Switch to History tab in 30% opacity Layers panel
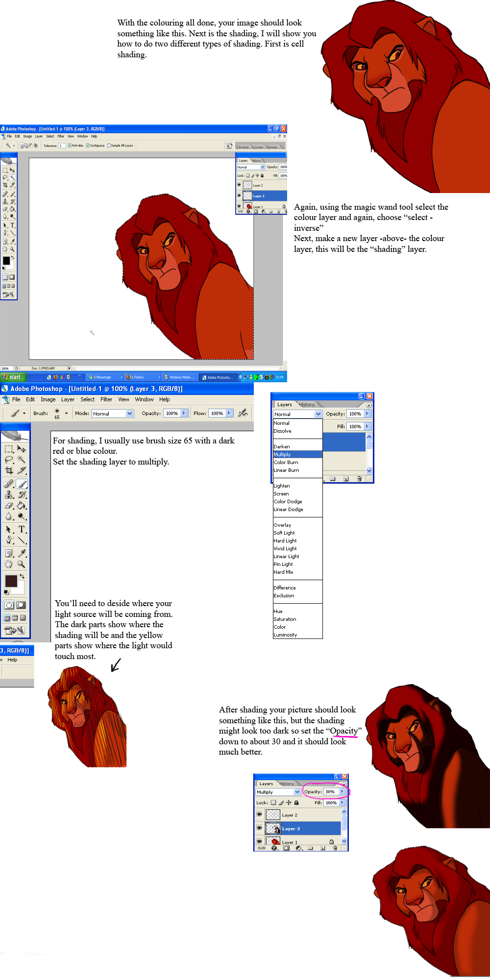Screen dimensions: 490x980 287,784
